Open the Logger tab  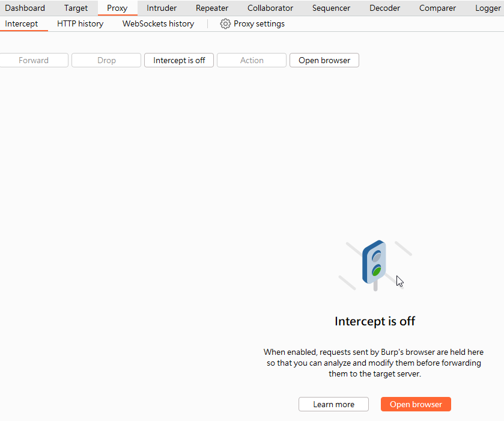(x=488, y=8)
